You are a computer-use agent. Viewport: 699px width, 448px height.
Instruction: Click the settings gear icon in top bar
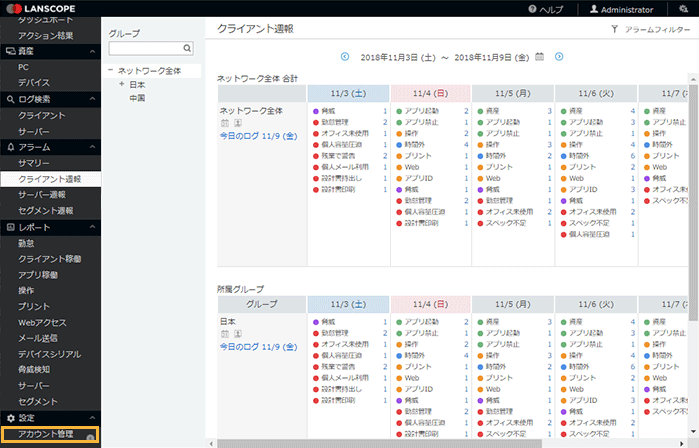[682, 8]
